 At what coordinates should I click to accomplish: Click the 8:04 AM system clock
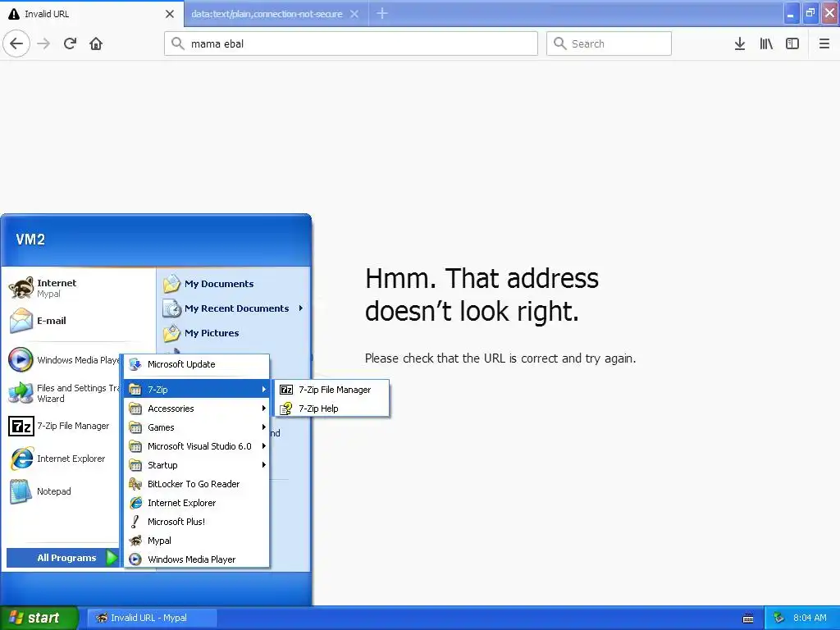[x=810, y=618]
